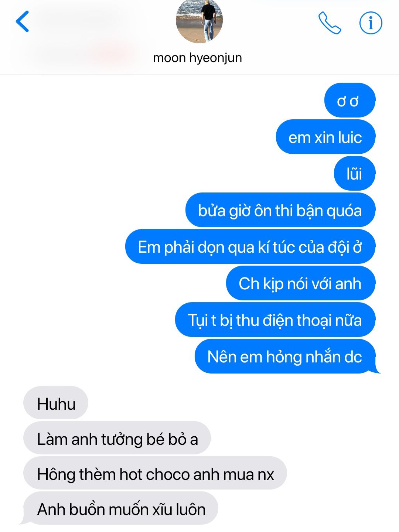The width and height of the screenshot is (399, 532).
Task: Open conversation info with the i icon
Action: 371,23
